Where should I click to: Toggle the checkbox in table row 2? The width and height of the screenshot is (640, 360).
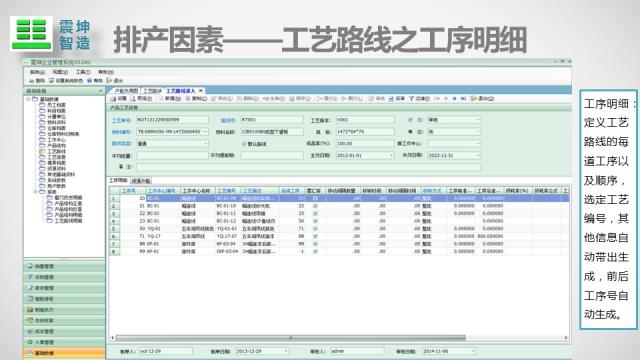click(x=315, y=206)
